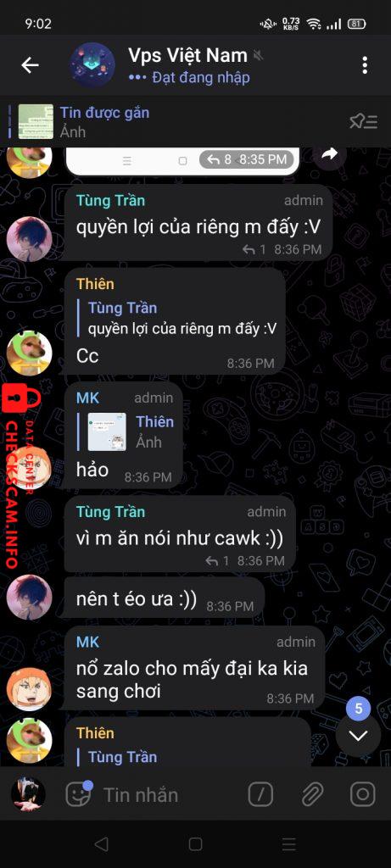
Task: Open the three-dot chat options menu
Action: click(x=365, y=65)
